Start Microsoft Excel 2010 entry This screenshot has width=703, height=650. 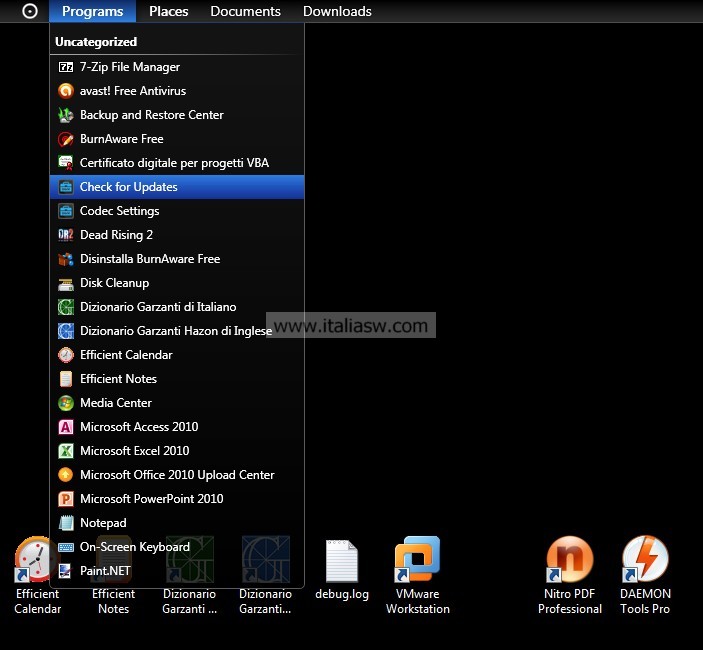(177, 451)
